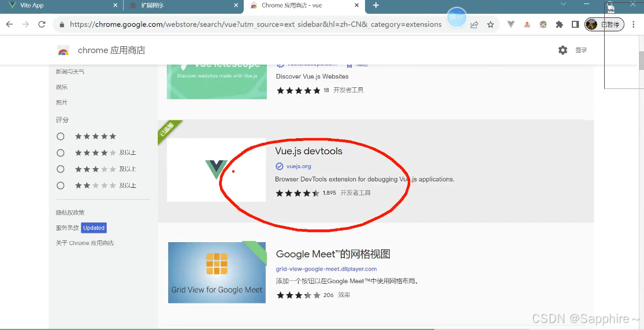Select the three stars 及以上 filter

point(61,169)
